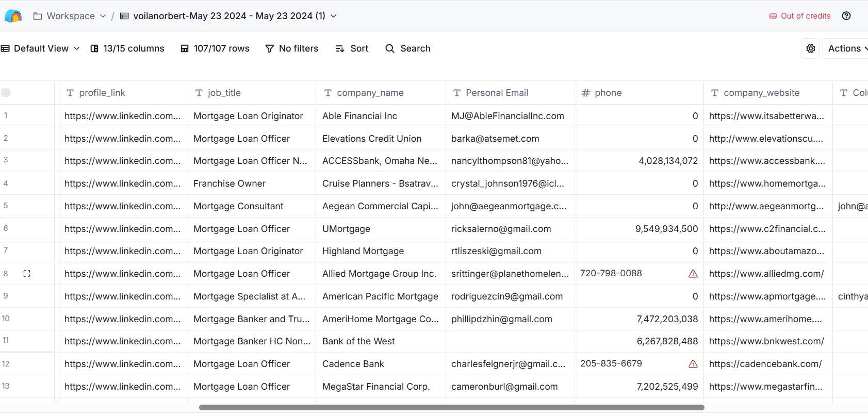This screenshot has width=868, height=417.
Task: Click the 107/107 rows button
Action: (x=215, y=48)
